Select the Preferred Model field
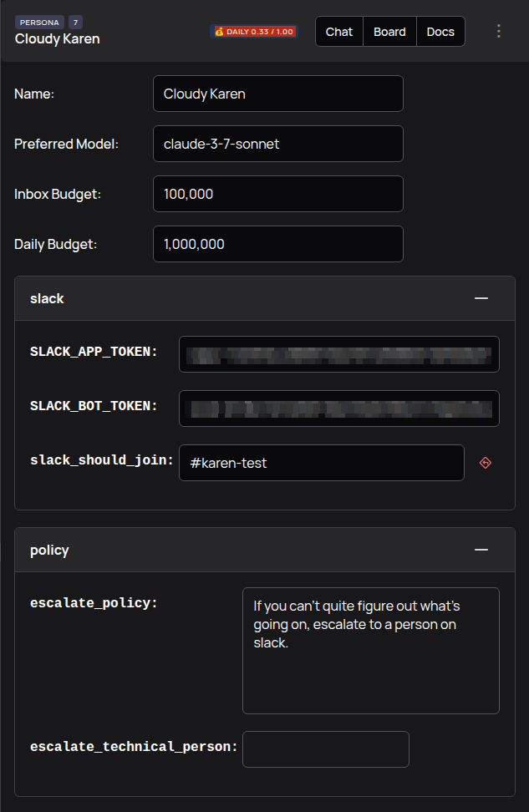 277,144
